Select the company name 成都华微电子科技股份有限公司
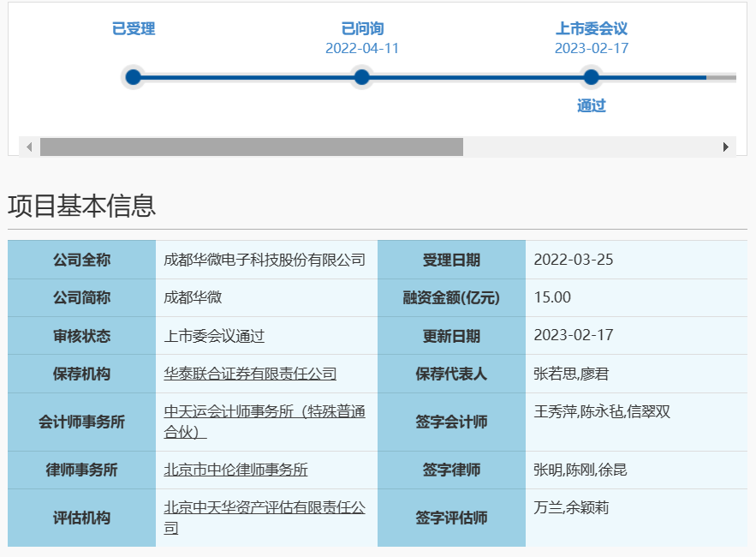756x557 pixels. 265,260
